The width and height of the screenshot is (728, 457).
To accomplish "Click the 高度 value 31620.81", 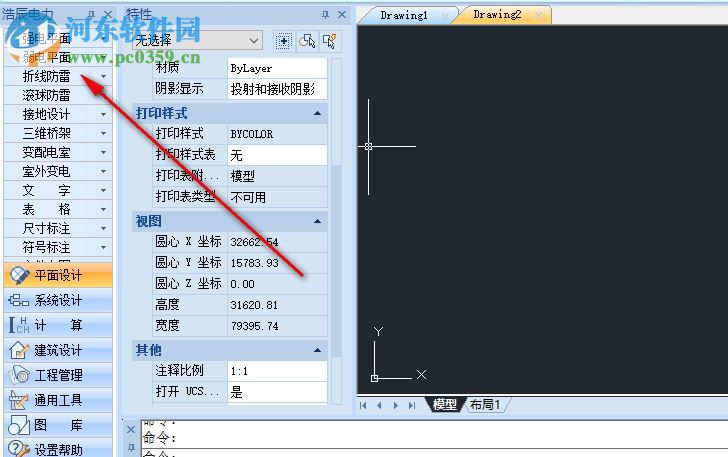I will pos(277,305).
